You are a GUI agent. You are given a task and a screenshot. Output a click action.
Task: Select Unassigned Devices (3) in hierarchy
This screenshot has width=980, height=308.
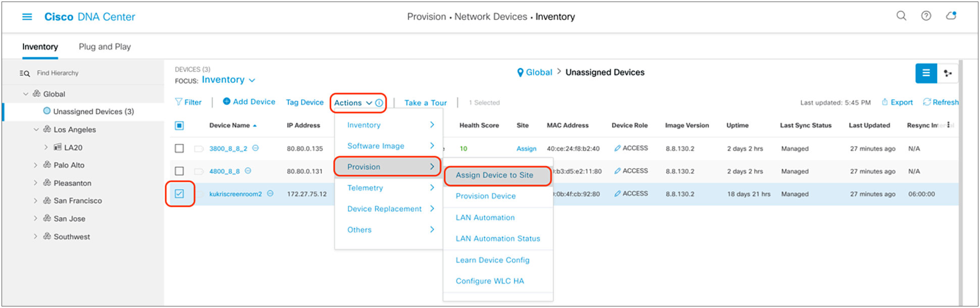coord(93,112)
